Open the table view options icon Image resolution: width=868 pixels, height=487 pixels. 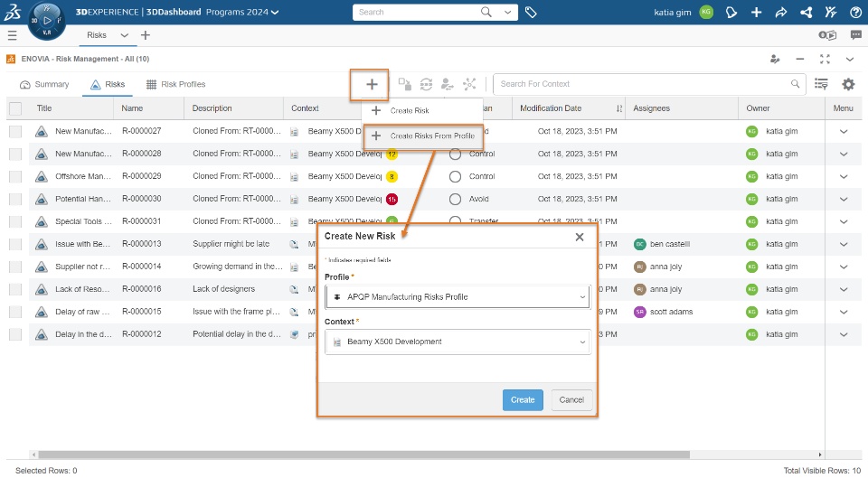tap(822, 84)
